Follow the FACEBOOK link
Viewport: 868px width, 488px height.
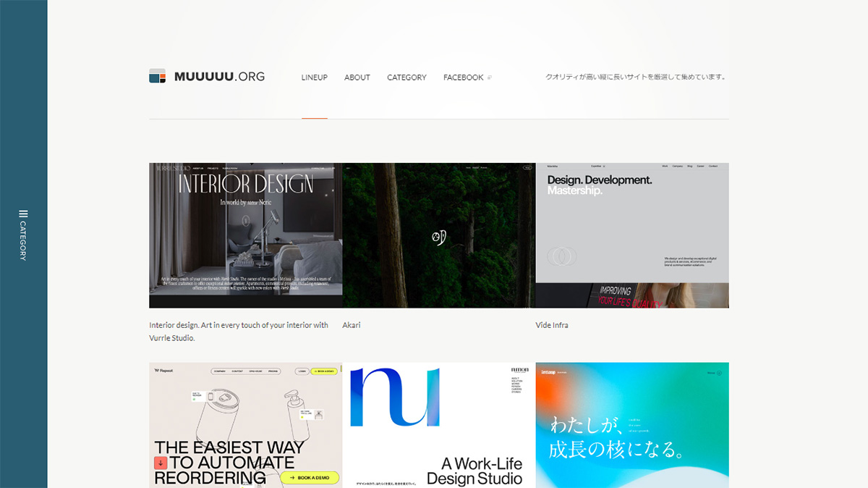coord(464,77)
